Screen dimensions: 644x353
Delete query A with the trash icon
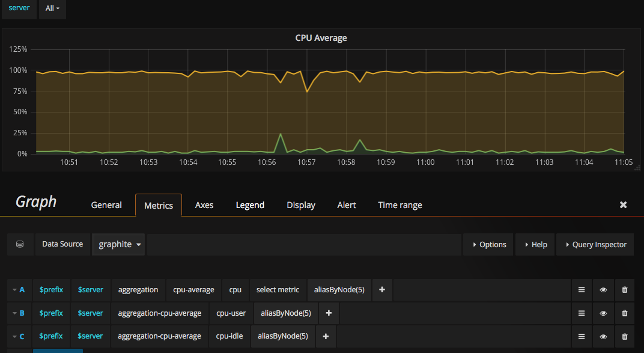pos(624,290)
